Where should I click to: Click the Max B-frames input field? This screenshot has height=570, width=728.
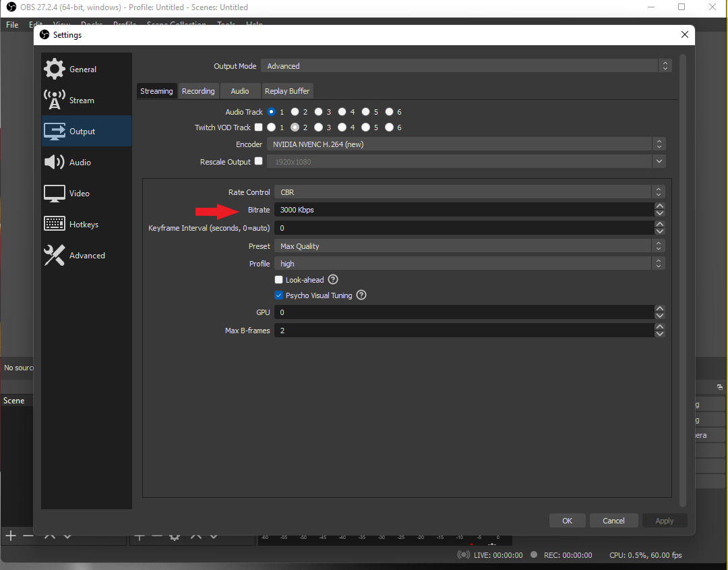tap(464, 331)
